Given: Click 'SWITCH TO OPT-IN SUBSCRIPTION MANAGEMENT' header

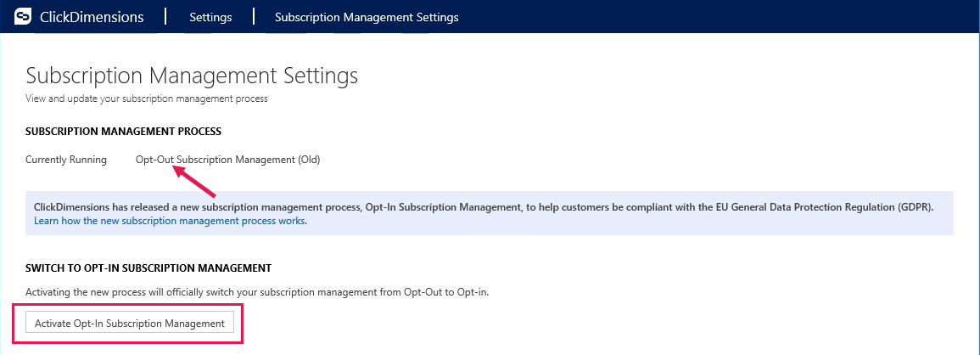Looking at the screenshot, I should pyautogui.click(x=148, y=268).
